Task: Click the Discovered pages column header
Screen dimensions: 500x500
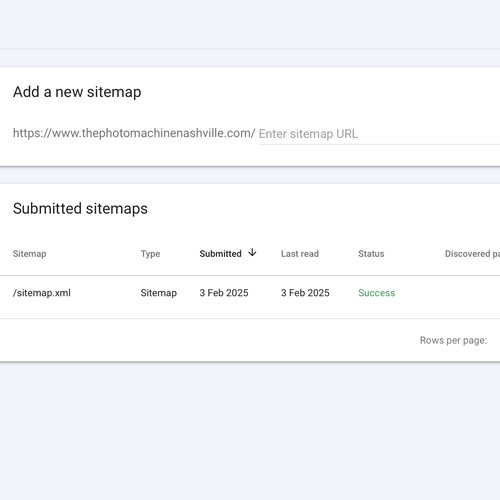Action: (x=472, y=254)
